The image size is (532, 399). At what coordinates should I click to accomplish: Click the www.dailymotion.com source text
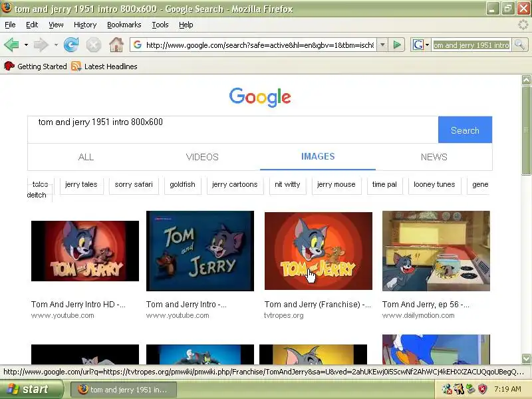[418, 315]
